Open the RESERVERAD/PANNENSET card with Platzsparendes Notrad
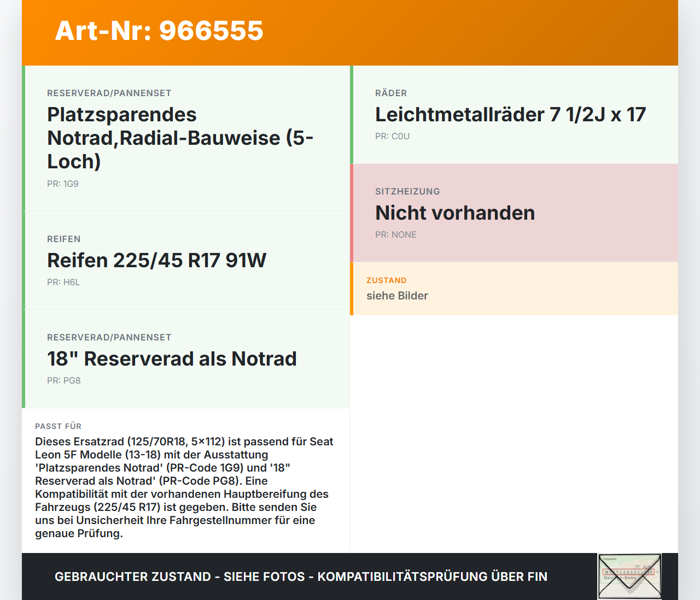Viewport: 700px width, 600px height. (186, 137)
